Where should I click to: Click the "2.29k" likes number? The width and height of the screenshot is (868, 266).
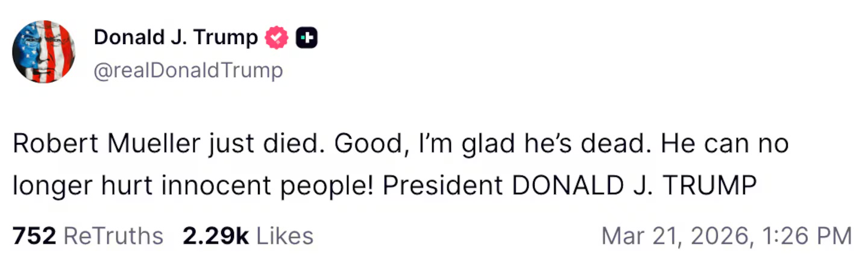216,236
